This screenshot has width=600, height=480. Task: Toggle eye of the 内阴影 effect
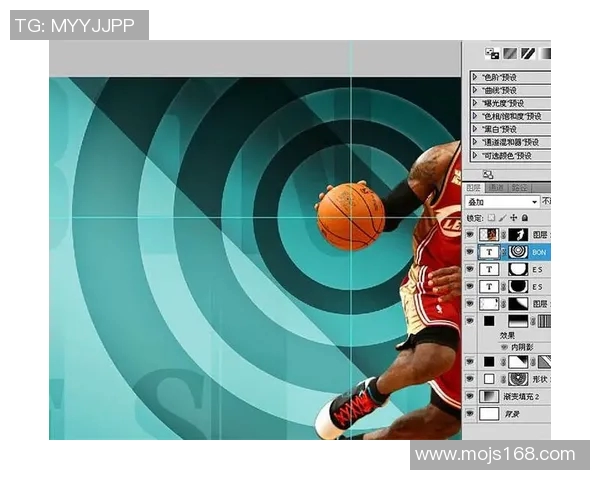pyautogui.click(x=504, y=347)
